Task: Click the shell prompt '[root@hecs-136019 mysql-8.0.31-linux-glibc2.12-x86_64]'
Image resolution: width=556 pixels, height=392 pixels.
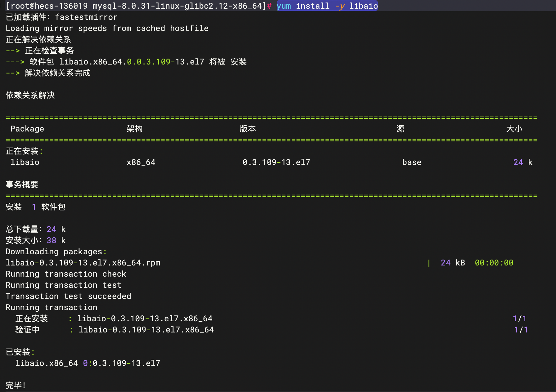Action: point(136,6)
